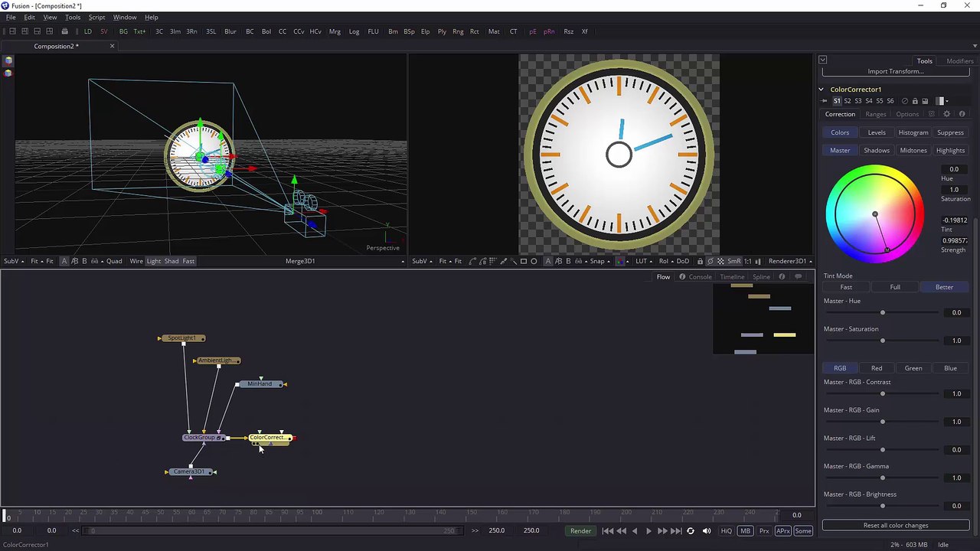Switch to the Spline tab
Viewport: 980px width, 551px height.
pos(761,277)
